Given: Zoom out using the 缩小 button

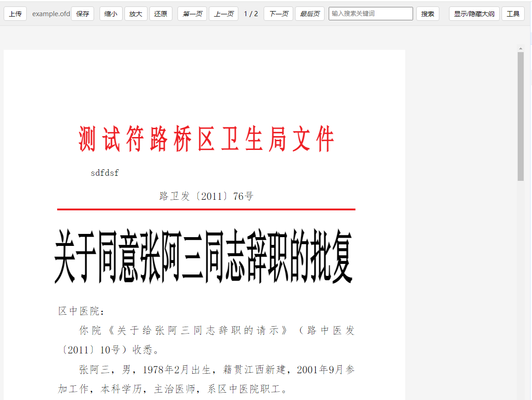Looking at the screenshot, I should coord(111,14).
